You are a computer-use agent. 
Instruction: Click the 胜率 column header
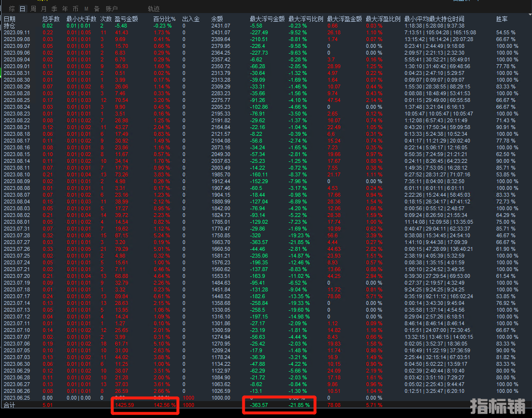[502, 19]
